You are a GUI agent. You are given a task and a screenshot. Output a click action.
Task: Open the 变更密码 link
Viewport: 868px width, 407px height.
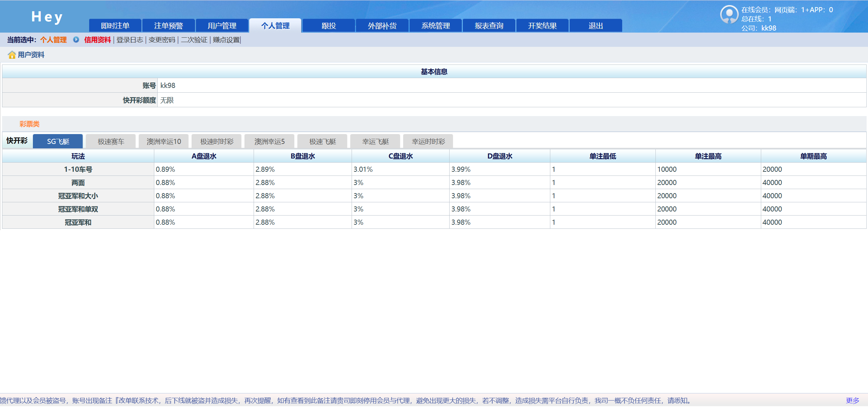[x=162, y=40]
